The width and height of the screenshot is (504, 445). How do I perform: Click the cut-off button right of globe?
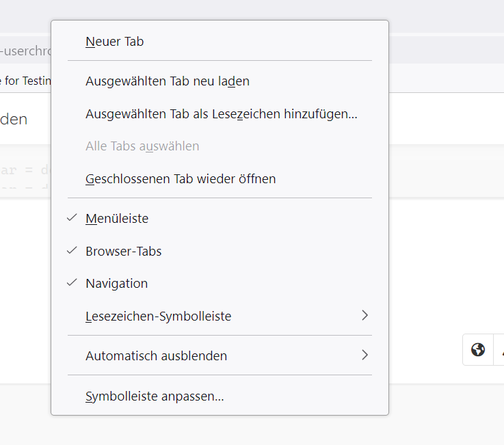point(499,350)
